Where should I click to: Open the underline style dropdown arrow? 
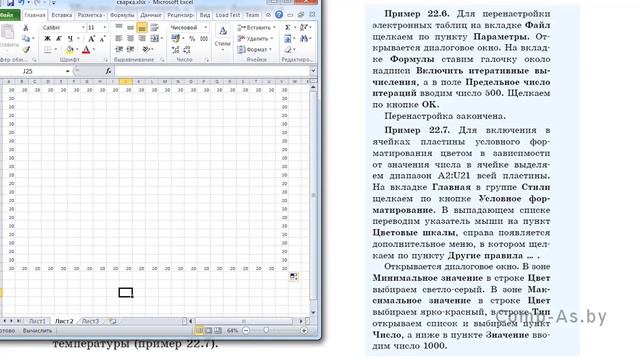[x=78, y=38]
